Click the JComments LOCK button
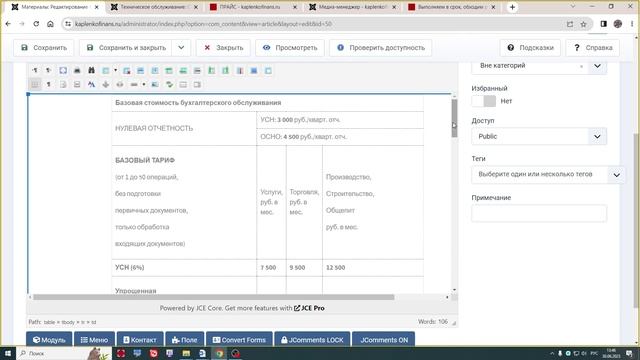This screenshot has width=640, height=360. (x=312, y=340)
